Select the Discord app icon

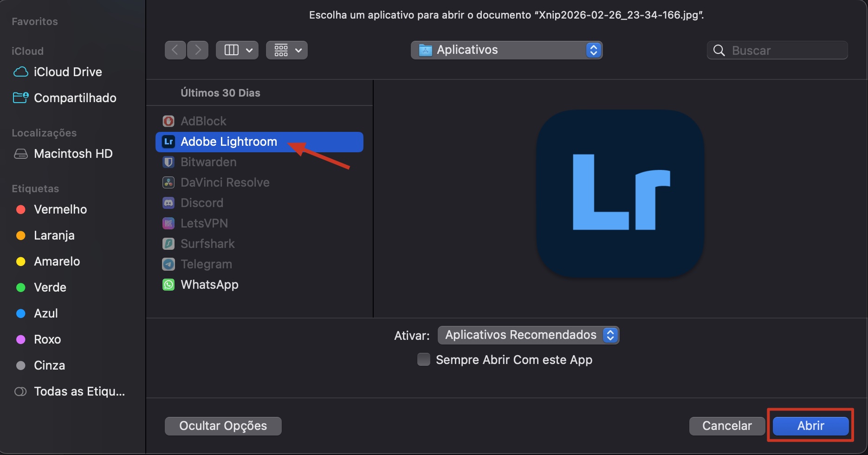click(168, 202)
